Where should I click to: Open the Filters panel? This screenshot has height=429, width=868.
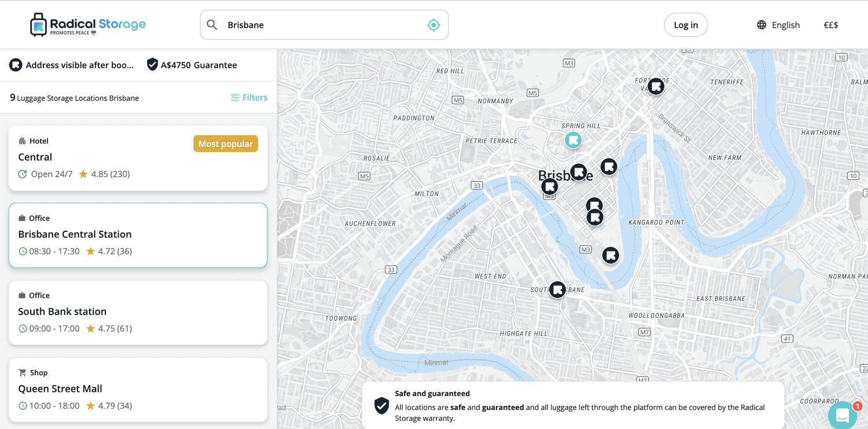pyautogui.click(x=249, y=98)
